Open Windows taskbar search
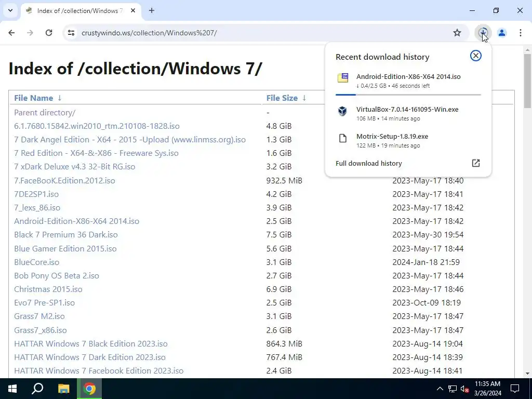This screenshot has width=532, height=399. [x=37, y=389]
